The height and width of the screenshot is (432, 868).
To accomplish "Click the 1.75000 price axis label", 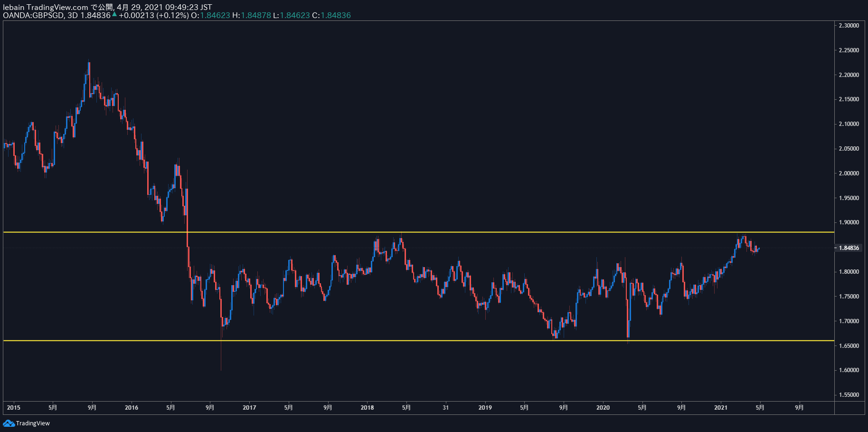I will (x=849, y=297).
